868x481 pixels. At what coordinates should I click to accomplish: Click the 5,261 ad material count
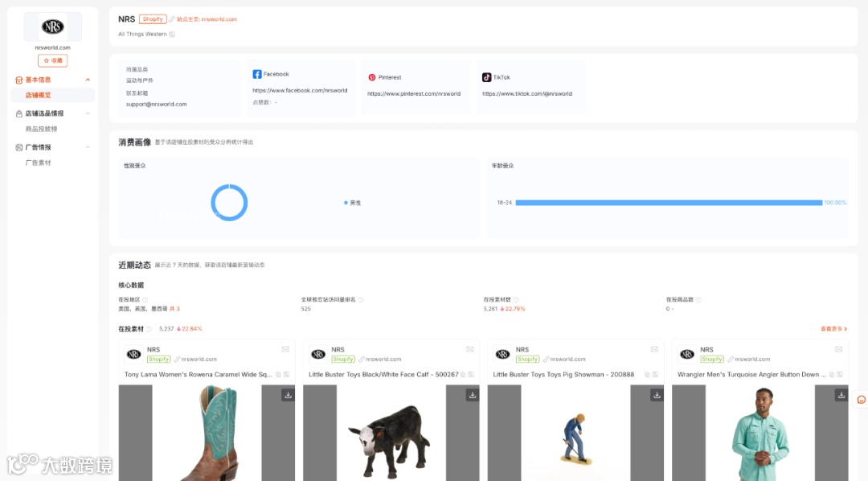tap(490, 309)
